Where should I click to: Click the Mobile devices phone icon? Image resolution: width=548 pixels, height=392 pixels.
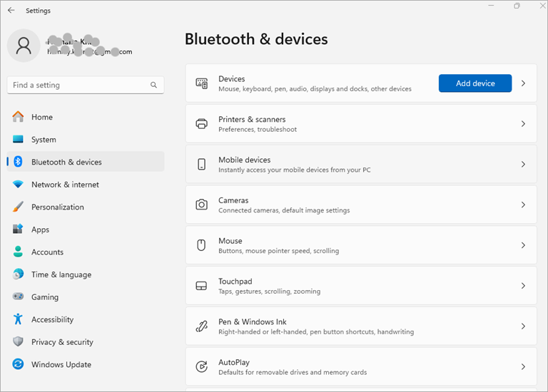(202, 165)
